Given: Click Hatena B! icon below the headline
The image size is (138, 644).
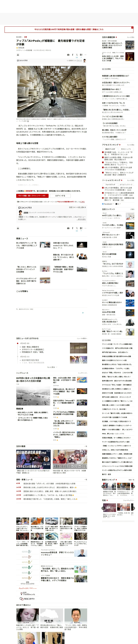Looking at the screenshot, I should click(81, 55).
